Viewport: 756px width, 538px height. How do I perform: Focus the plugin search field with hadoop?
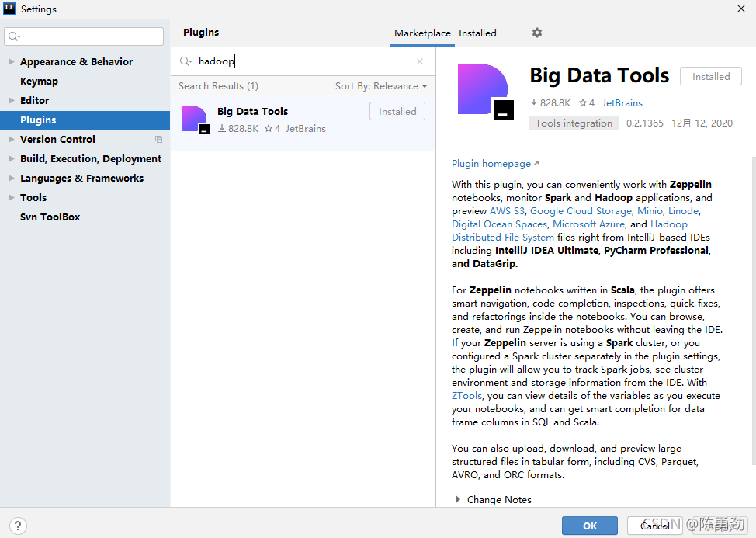coord(301,61)
